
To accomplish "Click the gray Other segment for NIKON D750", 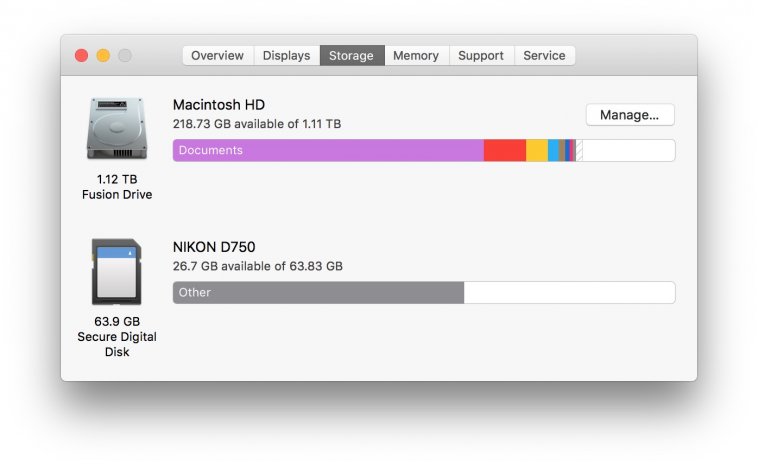I will (318, 293).
